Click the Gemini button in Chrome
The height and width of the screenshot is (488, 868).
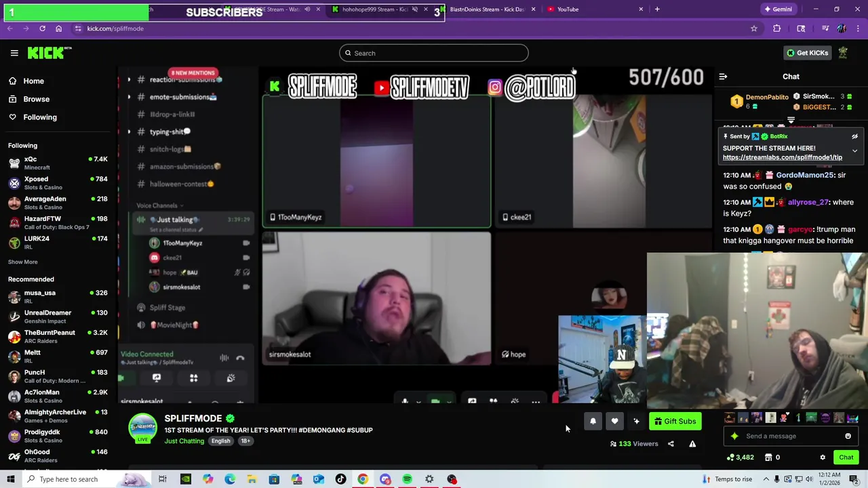pos(778,9)
